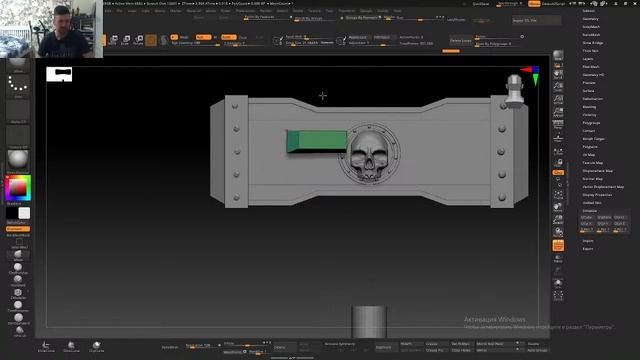Adjust the Draw Size slider
Screen dimensions: 640x360
[309, 42]
